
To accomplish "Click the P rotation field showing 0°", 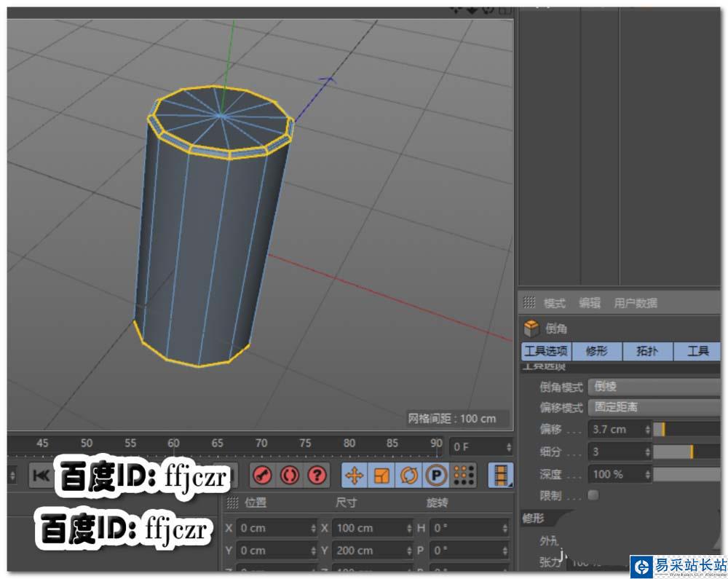I will pyautogui.click(x=467, y=550).
